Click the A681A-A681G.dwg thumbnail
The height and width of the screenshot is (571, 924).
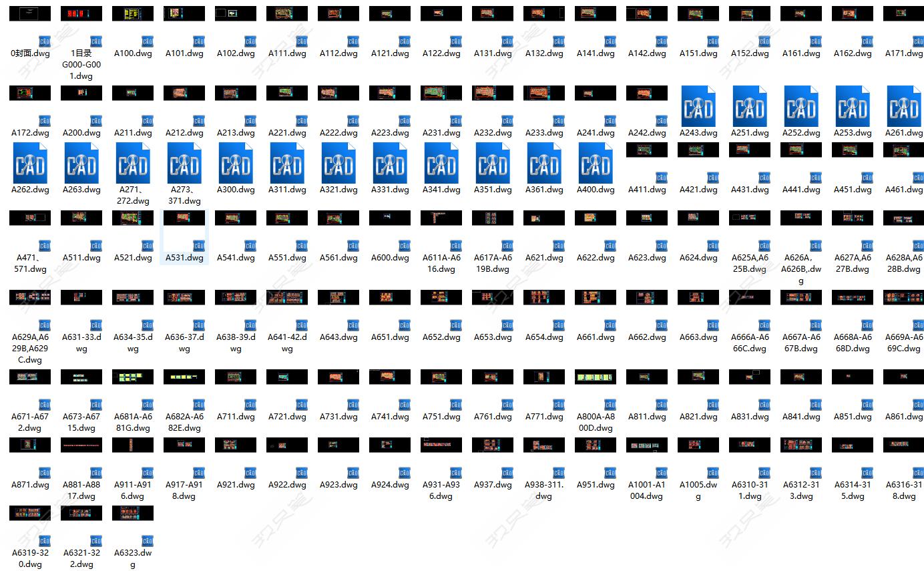pos(133,377)
